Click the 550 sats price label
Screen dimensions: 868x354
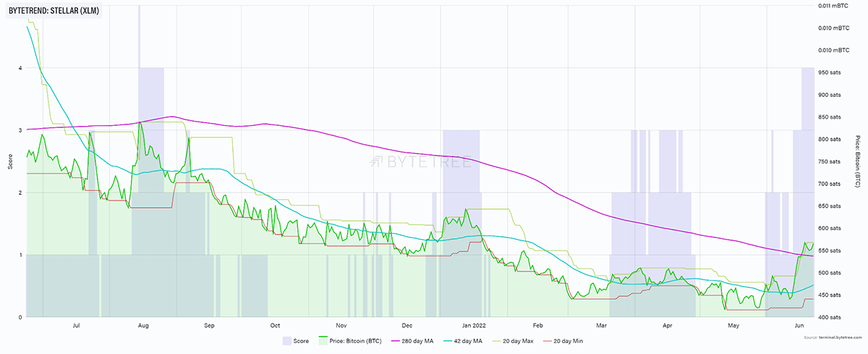click(830, 250)
